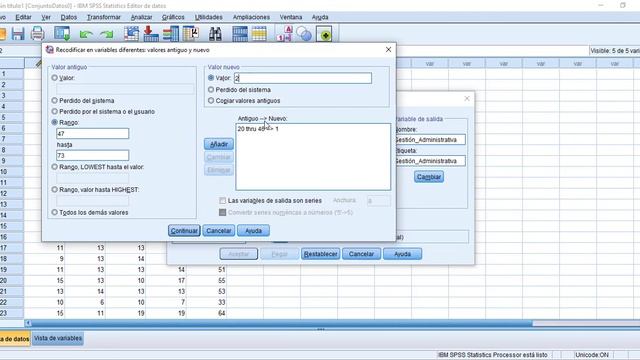The image size is (640, 360).
Task: Click the Use variable sets circles icon
Action: tap(304, 34)
